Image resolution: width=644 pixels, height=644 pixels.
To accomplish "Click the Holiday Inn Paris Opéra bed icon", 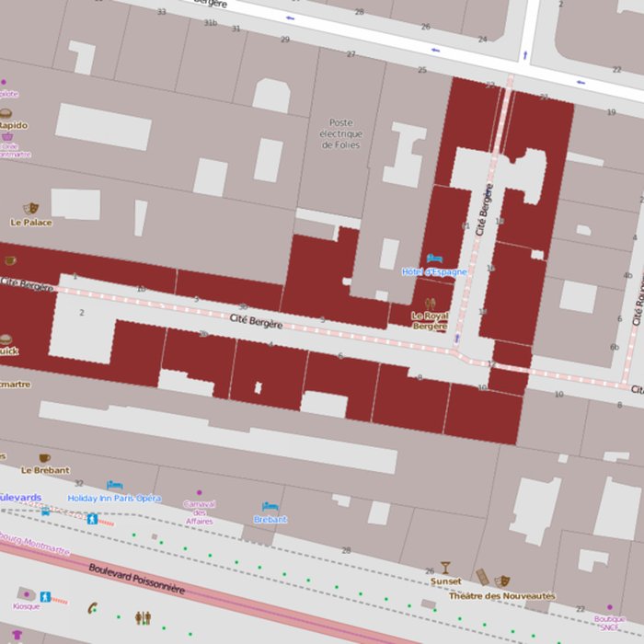I will pos(114,485).
